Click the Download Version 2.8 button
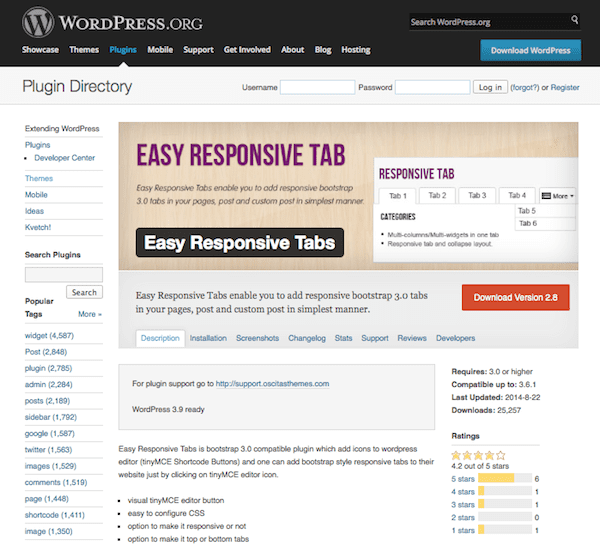Image resolution: width=600 pixels, height=546 pixels. tap(515, 298)
